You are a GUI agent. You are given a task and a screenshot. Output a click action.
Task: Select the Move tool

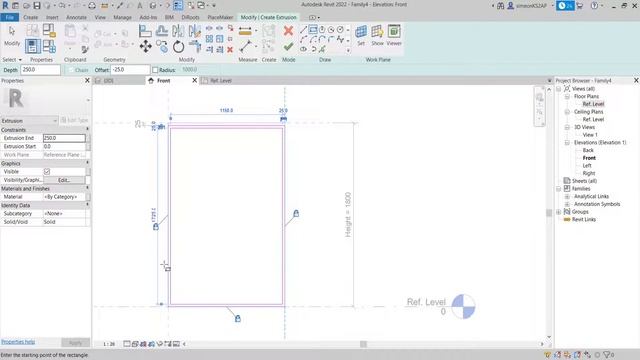pyautogui.click(x=145, y=47)
